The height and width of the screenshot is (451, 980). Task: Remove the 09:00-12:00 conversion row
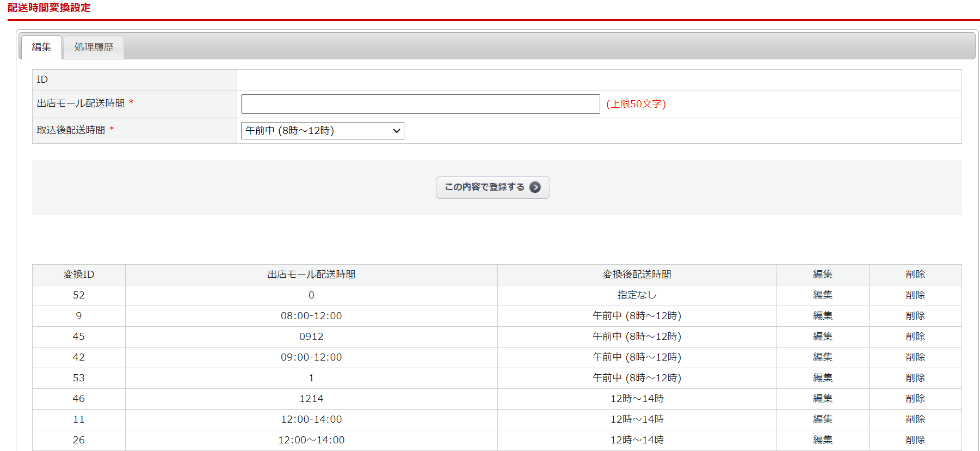(915, 357)
